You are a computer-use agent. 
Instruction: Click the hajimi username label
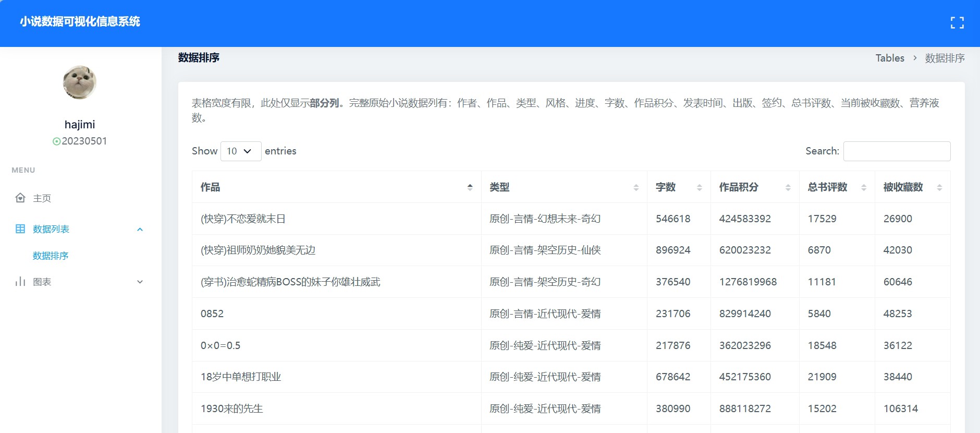coord(80,124)
